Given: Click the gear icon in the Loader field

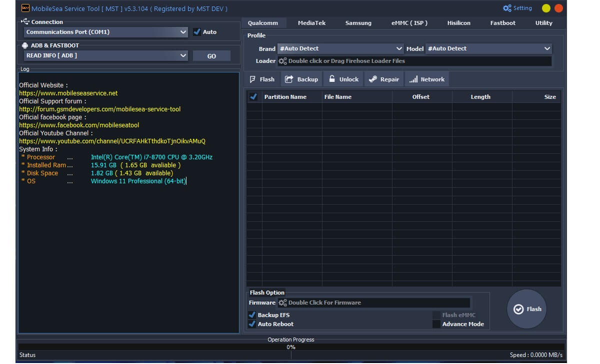Looking at the screenshot, I should pyautogui.click(x=282, y=61).
